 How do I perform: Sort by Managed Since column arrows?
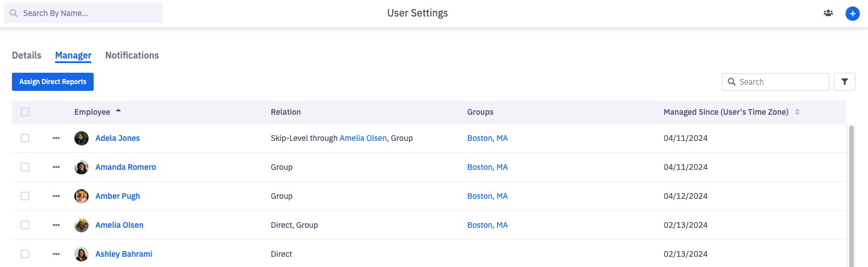(x=797, y=112)
